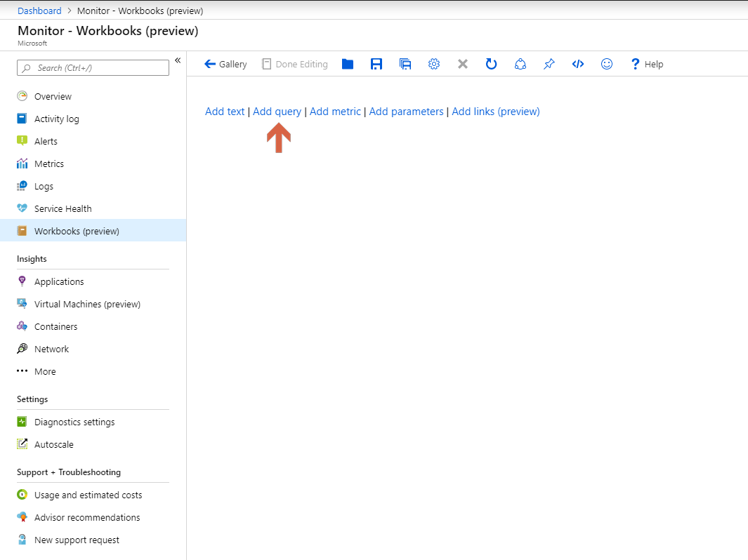Click the Add query link

point(277,112)
